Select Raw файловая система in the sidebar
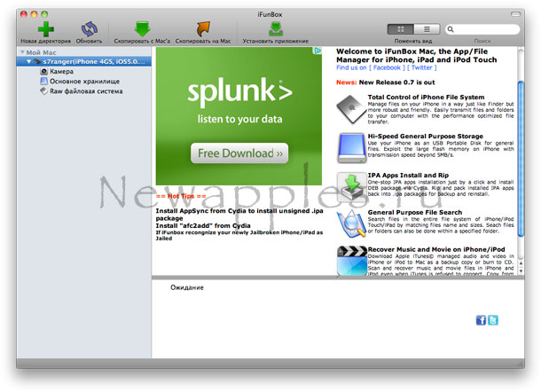This screenshot has width=541, height=392. coord(84,90)
